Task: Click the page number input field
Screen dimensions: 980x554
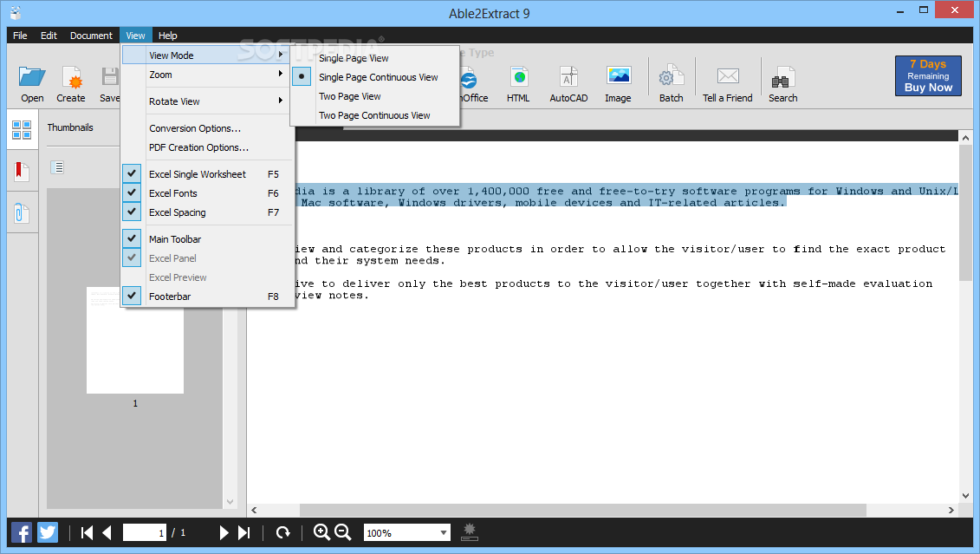Action: coord(145,532)
